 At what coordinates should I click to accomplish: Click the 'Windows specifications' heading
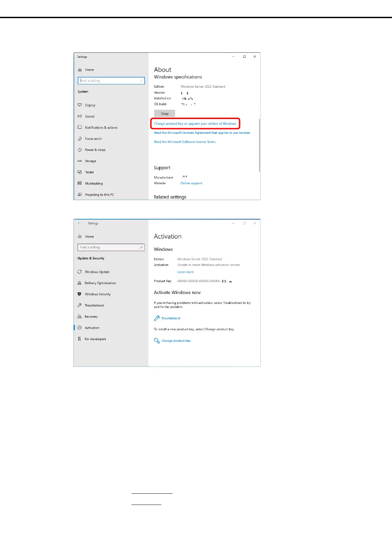(x=178, y=77)
